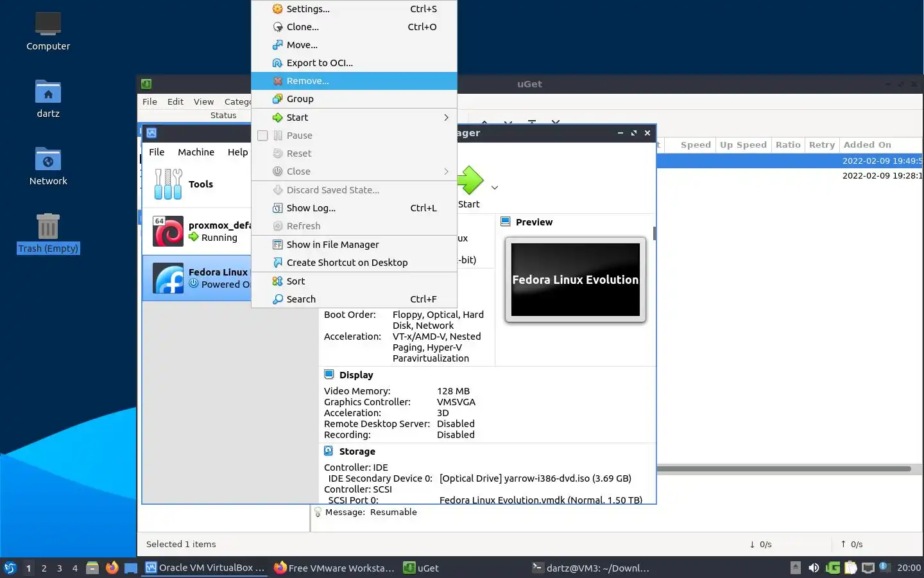Screen dimensions: 924x578
Task: Open the VirtualBox File menu
Action: tap(157, 152)
